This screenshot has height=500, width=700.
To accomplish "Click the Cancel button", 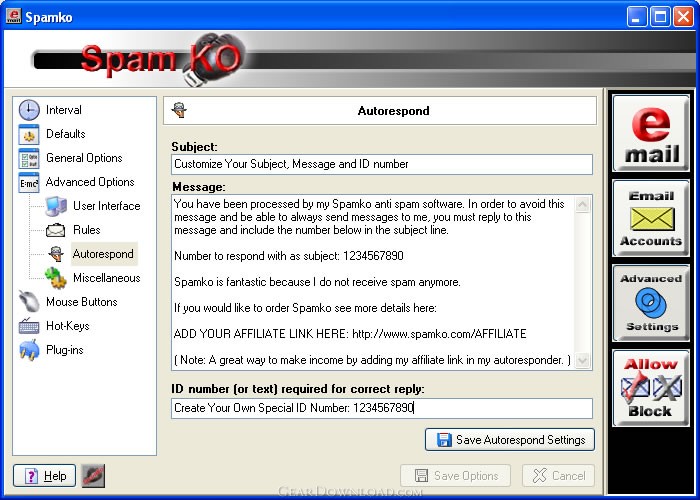I will click(x=558, y=475).
